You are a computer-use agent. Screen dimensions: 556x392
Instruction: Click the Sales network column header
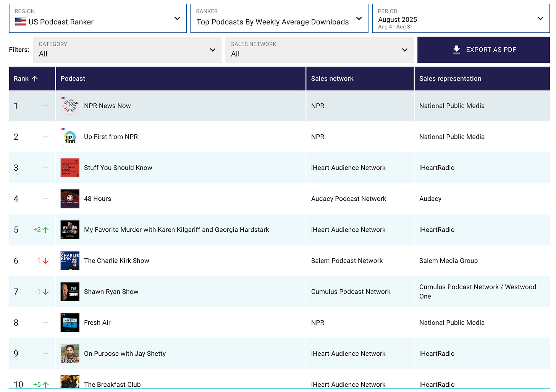click(x=360, y=79)
